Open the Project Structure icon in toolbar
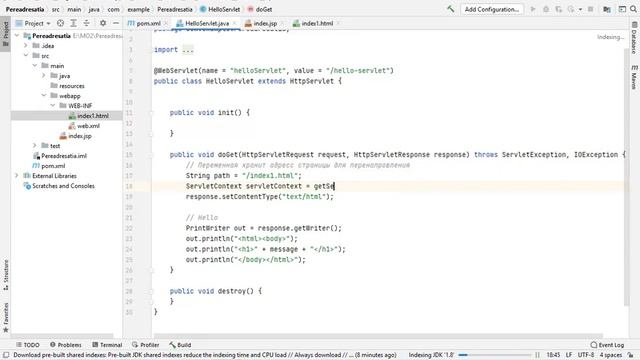Screen dimensions: 640x360 [x=607, y=9]
